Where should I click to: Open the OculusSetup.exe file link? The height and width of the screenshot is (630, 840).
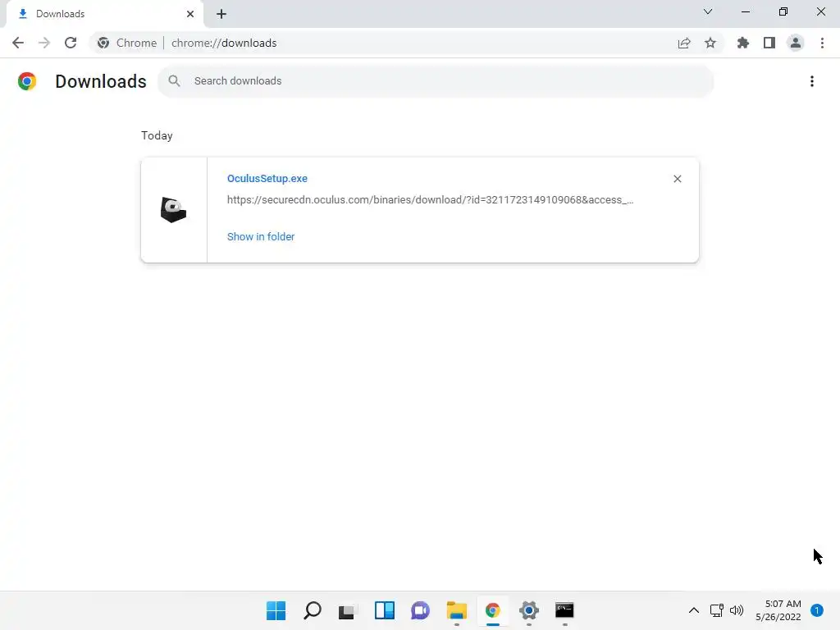[x=267, y=178]
